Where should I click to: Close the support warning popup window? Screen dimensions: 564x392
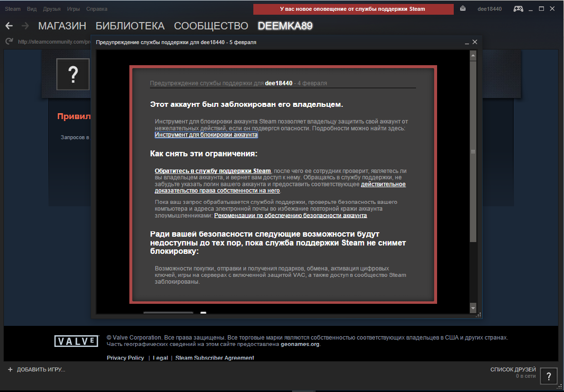click(x=475, y=42)
